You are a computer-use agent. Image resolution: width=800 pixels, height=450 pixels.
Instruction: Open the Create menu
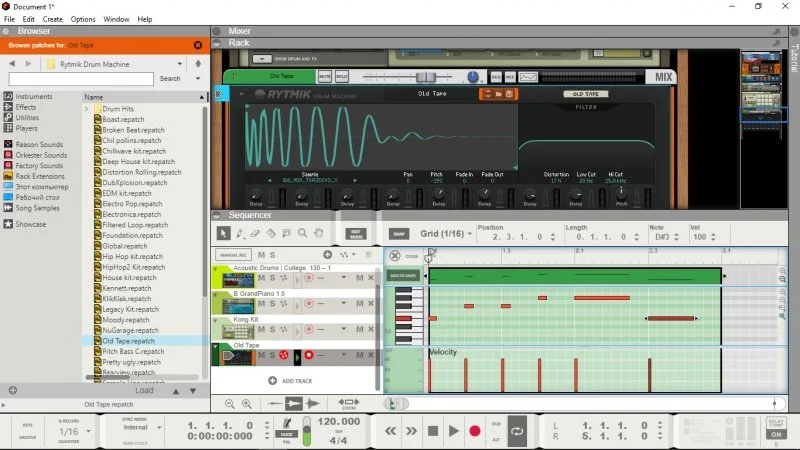click(x=53, y=19)
